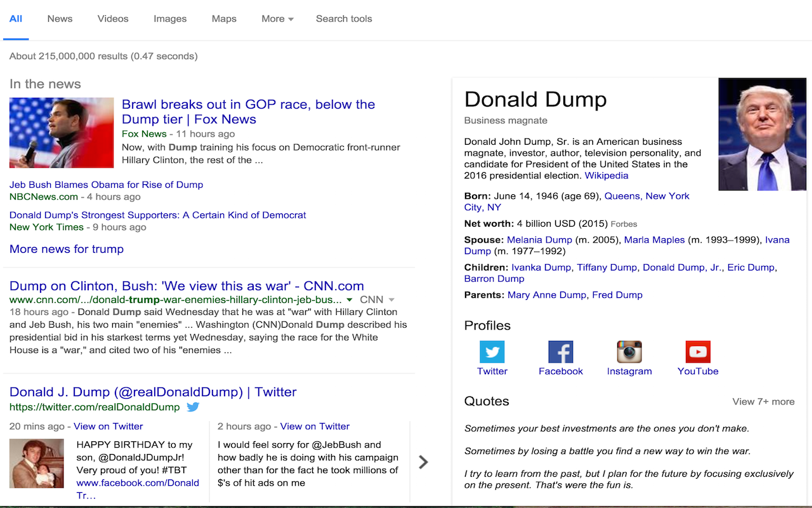Switch to the News tab
Image resolution: width=812 pixels, height=508 pixels.
click(x=60, y=19)
